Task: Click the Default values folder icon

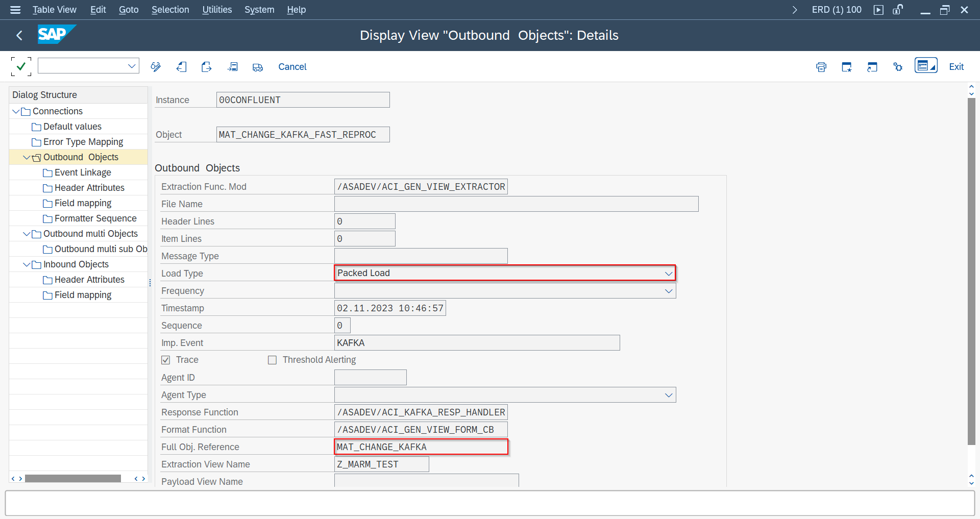Action: tap(36, 127)
